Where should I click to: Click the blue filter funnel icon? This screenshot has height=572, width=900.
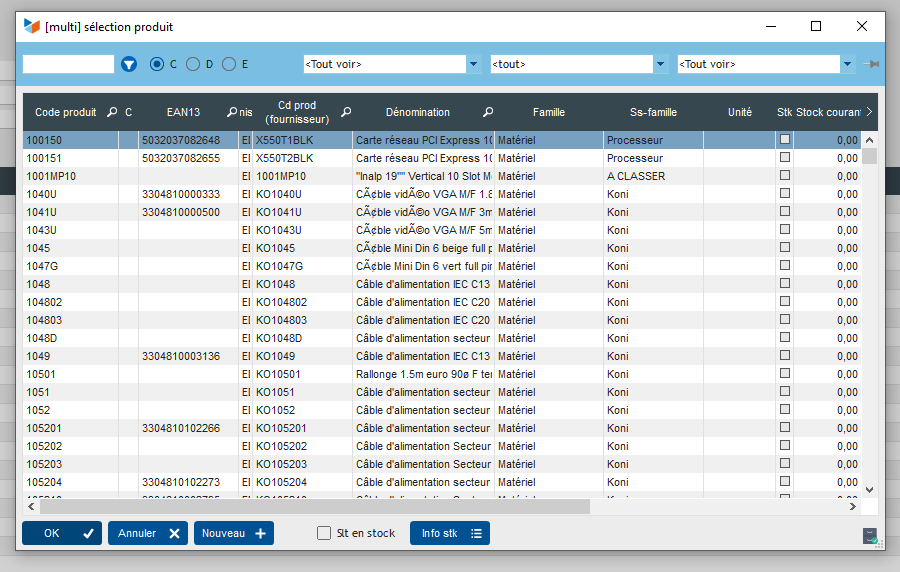[129, 64]
